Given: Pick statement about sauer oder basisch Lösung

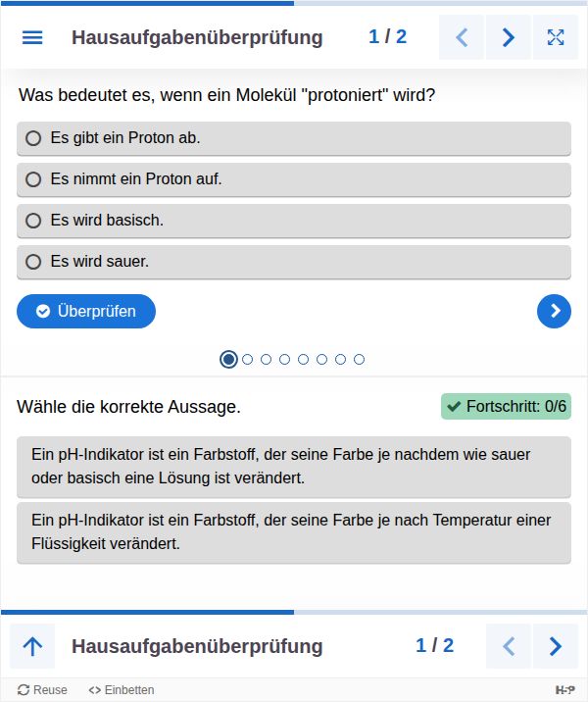Looking at the screenshot, I should [293, 467].
